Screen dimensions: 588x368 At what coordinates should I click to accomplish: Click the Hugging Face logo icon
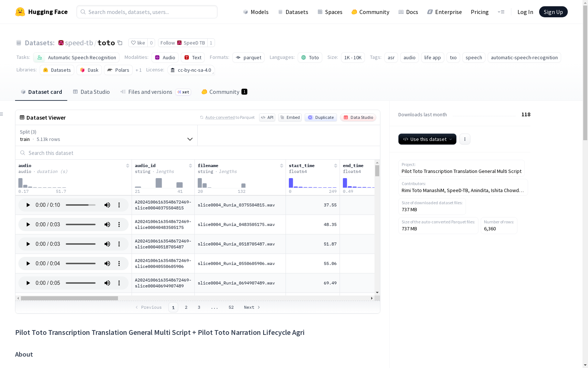pos(20,12)
